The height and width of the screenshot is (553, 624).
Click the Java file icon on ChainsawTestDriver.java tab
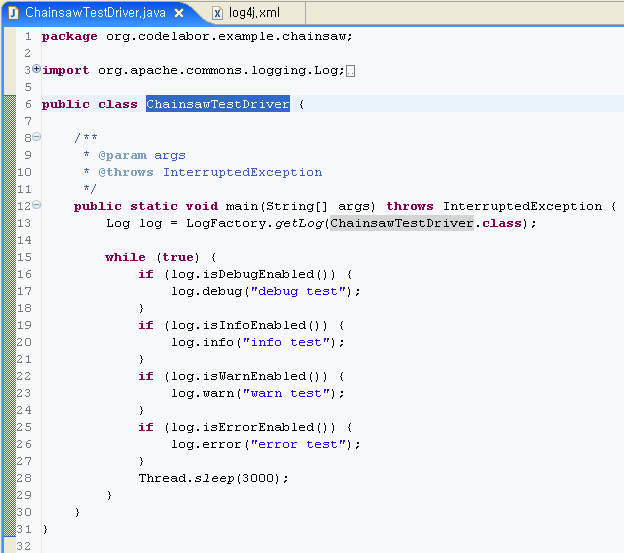[14, 13]
